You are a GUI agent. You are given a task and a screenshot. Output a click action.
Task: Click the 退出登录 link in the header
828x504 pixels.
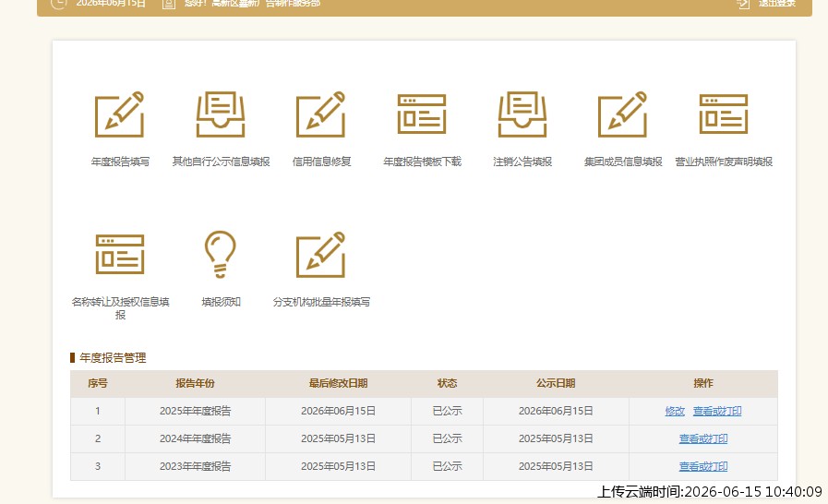[x=777, y=3]
